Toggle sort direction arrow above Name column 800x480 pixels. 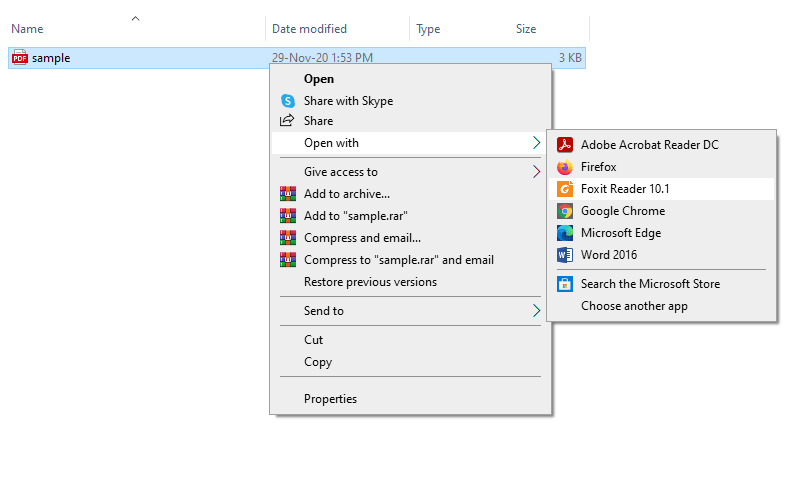click(135, 19)
